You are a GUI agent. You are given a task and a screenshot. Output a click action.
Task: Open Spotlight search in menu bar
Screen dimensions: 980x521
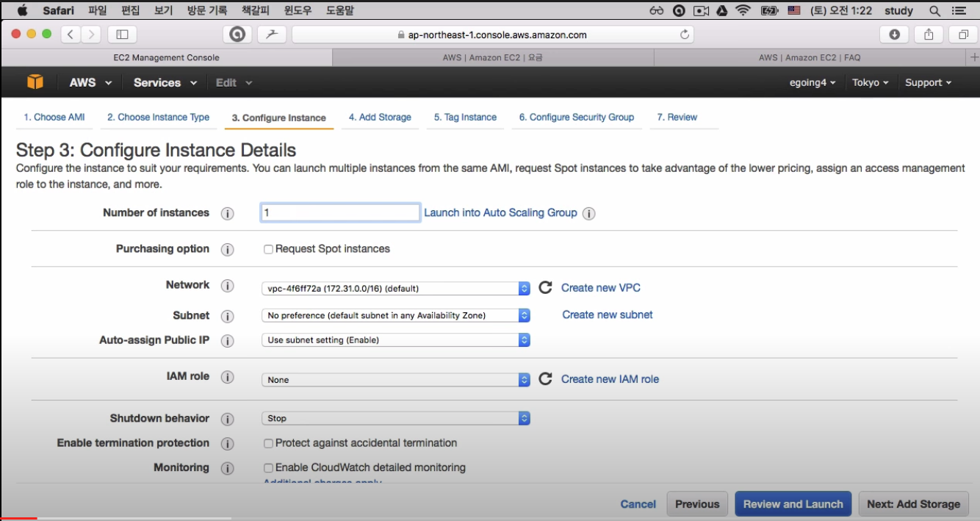(x=935, y=10)
